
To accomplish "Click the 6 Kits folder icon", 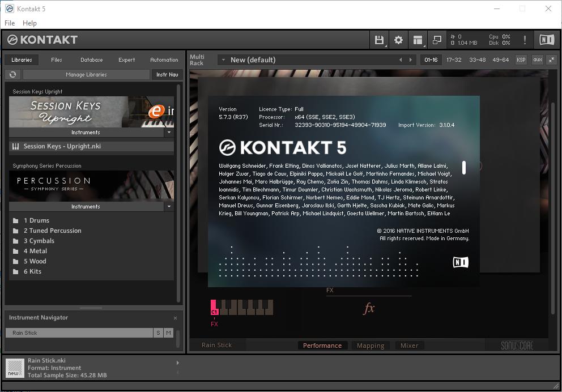I will coord(15,271).
